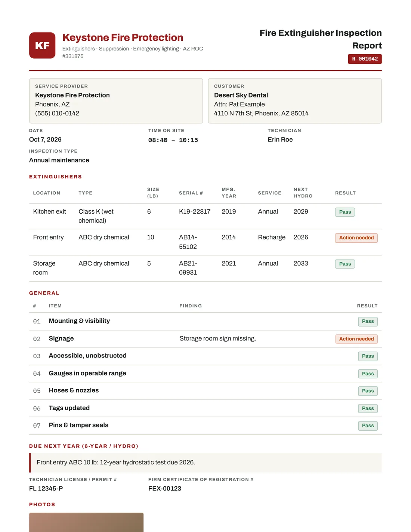411x532 pixels.
Task: Click Pass badge for Gauges in operable range
Action: pyautogui.click(x=368, y=374)
